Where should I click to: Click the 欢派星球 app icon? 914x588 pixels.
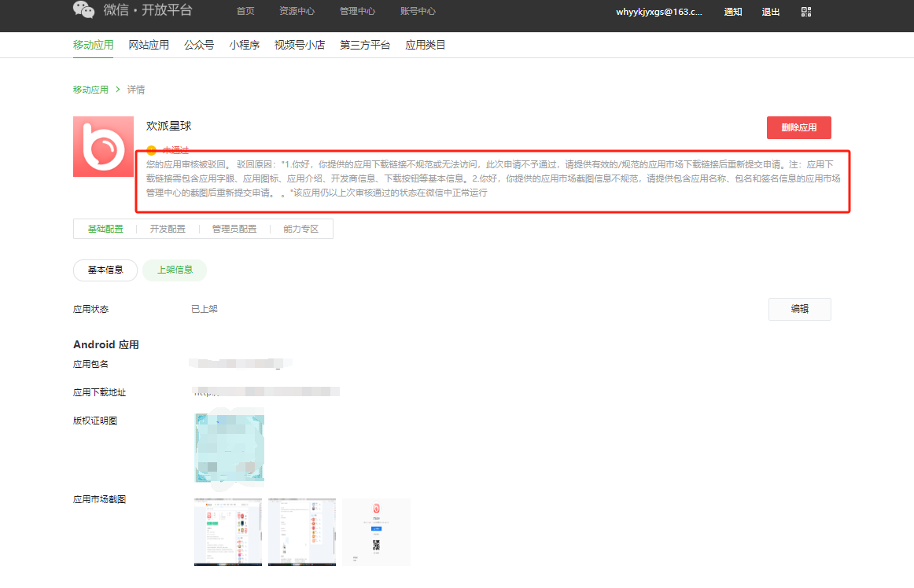103,146
